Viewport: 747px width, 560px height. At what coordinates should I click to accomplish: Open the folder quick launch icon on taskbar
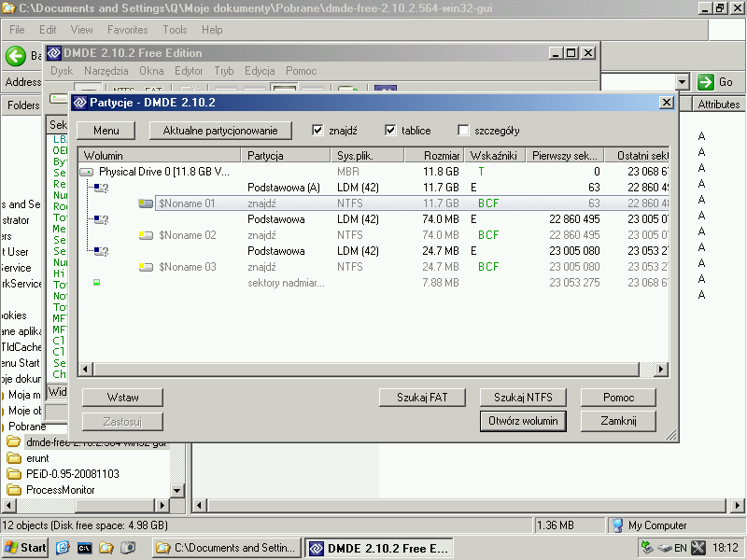point(106,548)
